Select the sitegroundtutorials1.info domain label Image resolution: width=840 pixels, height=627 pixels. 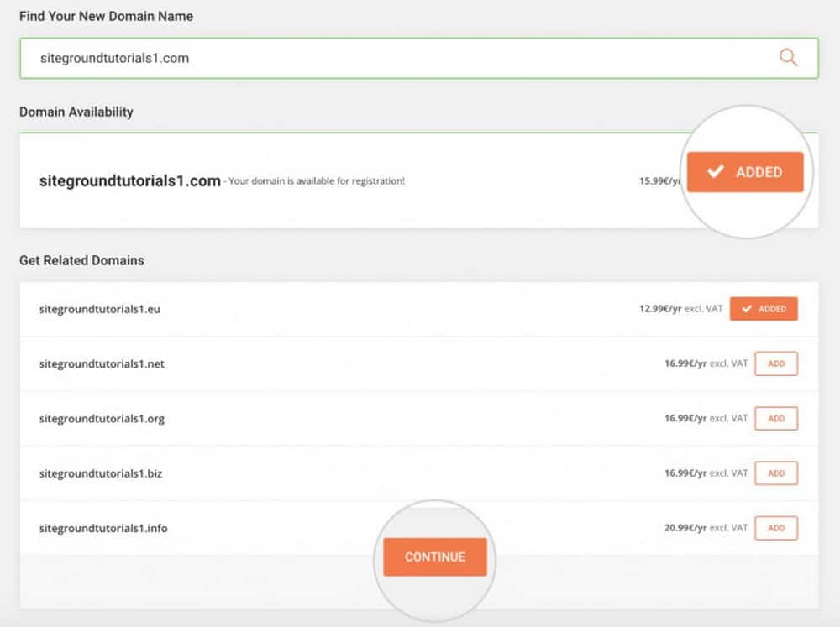point(103,529)
